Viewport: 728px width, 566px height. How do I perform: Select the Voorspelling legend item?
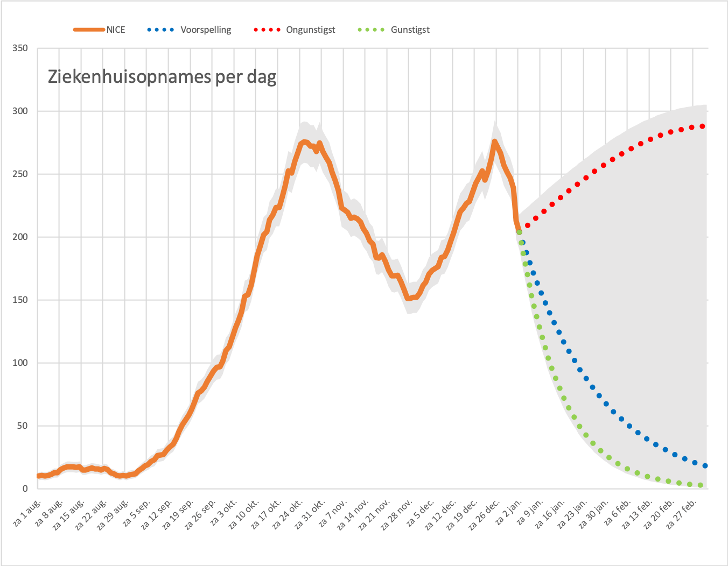(x=189, y=30)
